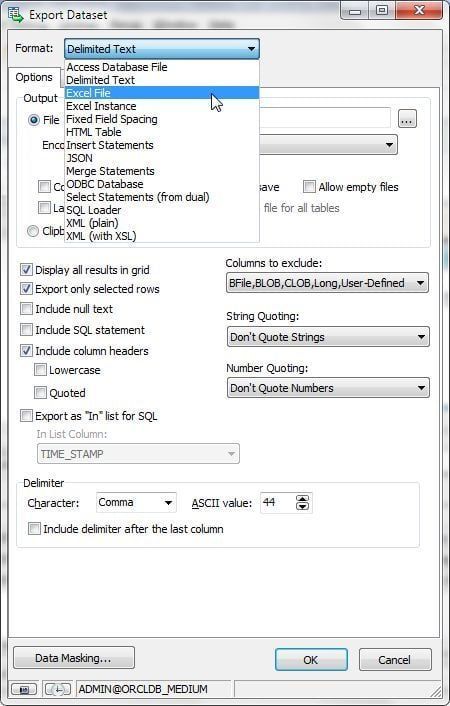Viewport: 450px width, 706px height.
Task: Toggle Display all results in grid
Action: [x=26, y=270]
